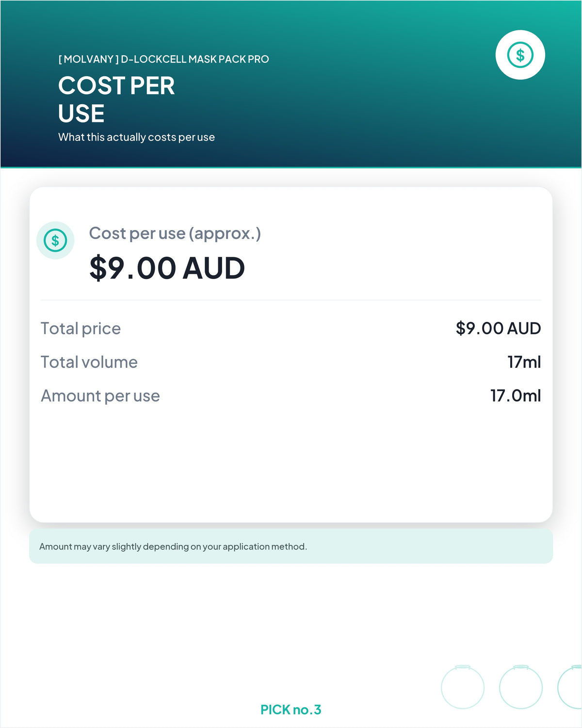Select the Amount per use row label
The height and width of the screenshot is (728, 582).
100,396
